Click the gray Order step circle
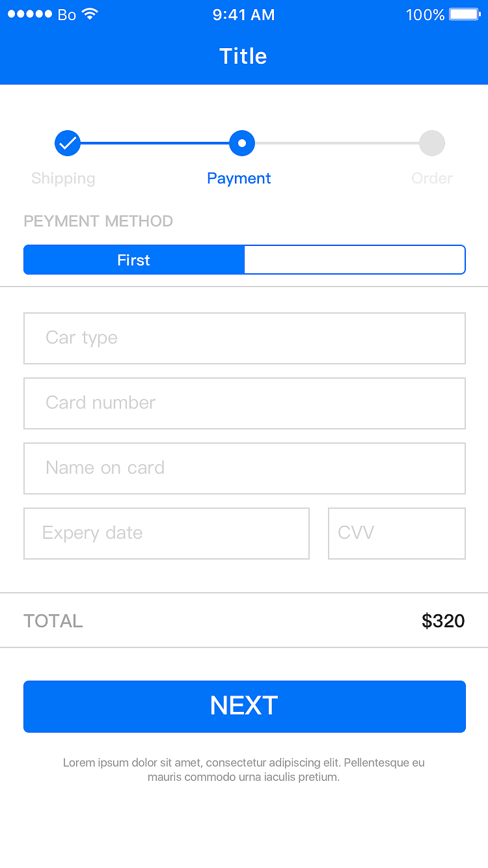Screen dimensions: 488x868 tap(432, 143)
